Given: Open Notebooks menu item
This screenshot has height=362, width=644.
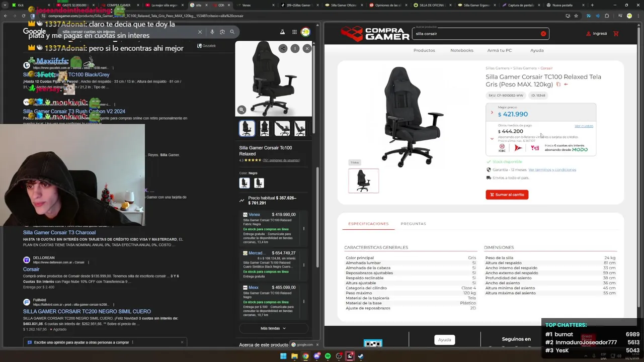Looking at the screenshot, I should click(462, 50).
